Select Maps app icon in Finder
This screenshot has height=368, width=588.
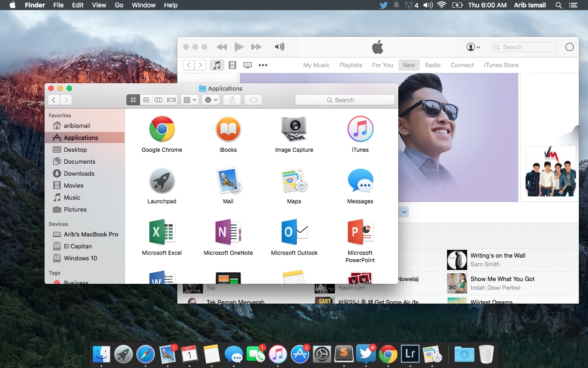click(x=294, y=181)
